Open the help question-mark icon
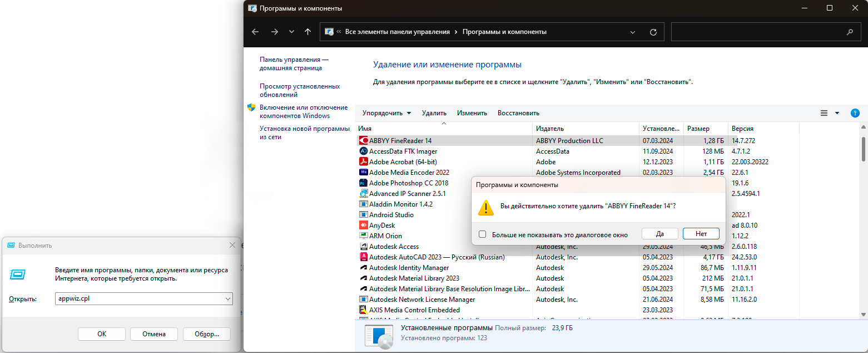 pos(855,113)
